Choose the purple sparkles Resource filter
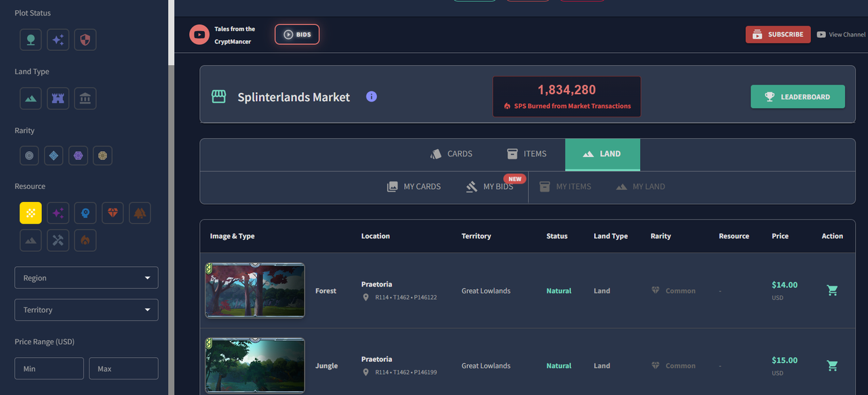The image size is (868, 395). (x=58, y=213)
